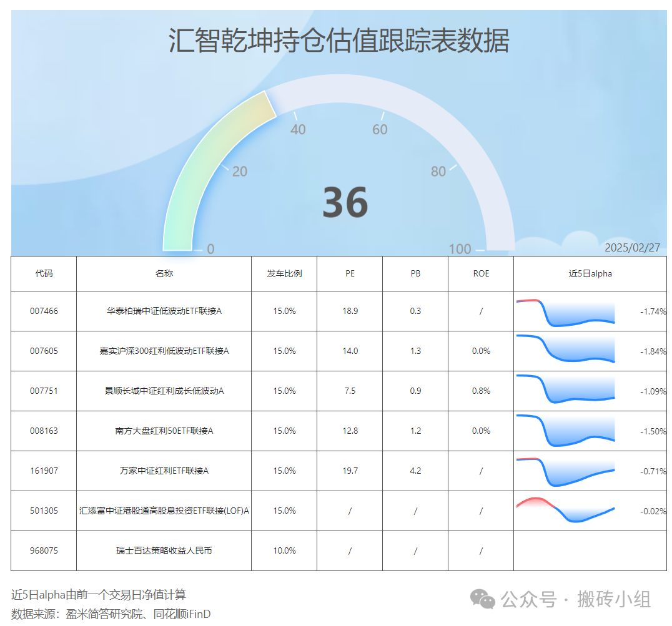Image resolution: width=672 pixels, height=626 pixels.
Task: Select the 名称 column header
Action: tap(164, 273)
